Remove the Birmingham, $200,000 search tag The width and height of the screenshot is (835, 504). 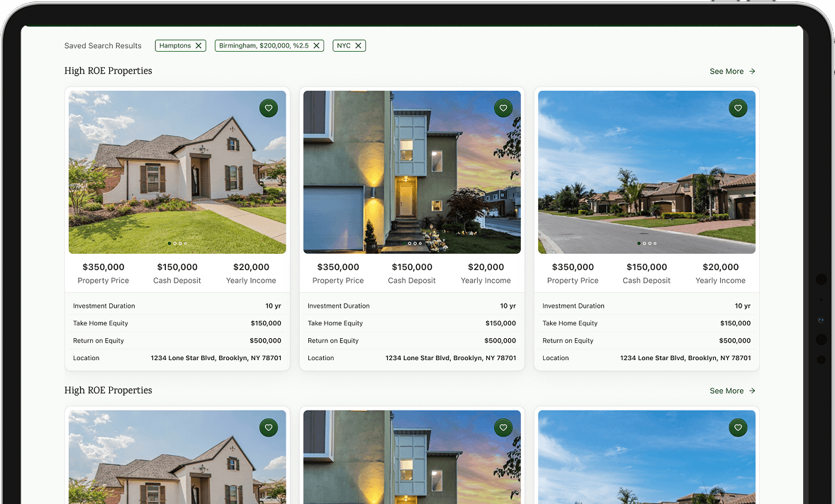click(x=317, y=46)
